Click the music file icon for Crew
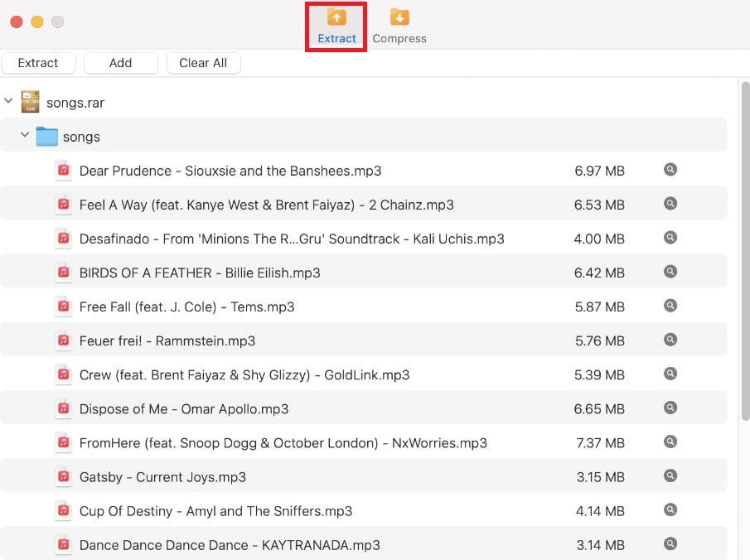This screenshot has width=750, height=560. point(63,374)
